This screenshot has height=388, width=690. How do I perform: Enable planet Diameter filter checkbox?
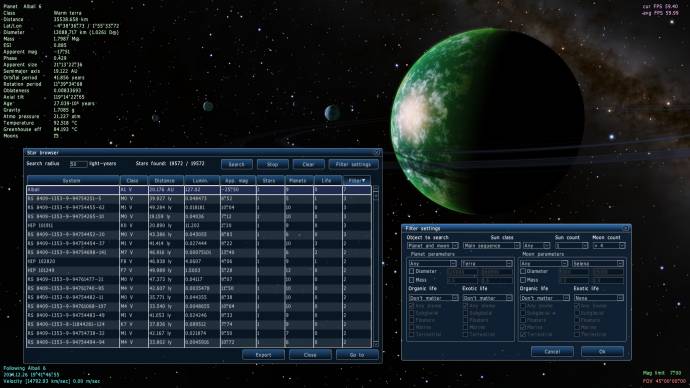point(411,272)
